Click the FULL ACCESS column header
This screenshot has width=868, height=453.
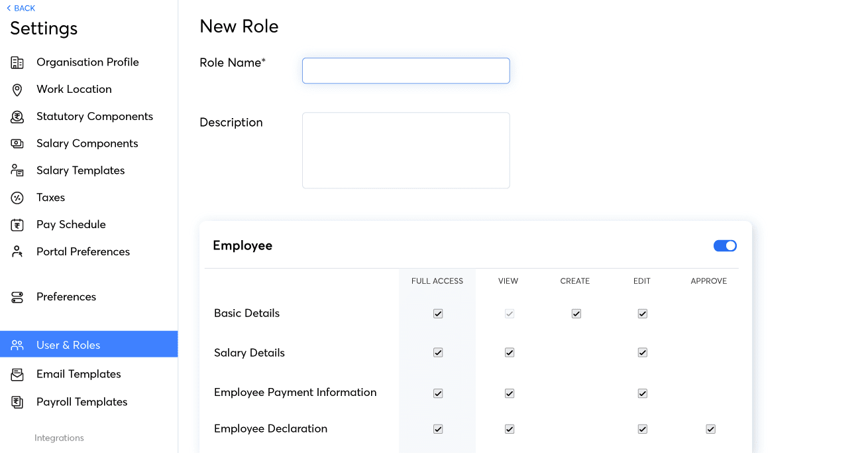pos(437,281)
